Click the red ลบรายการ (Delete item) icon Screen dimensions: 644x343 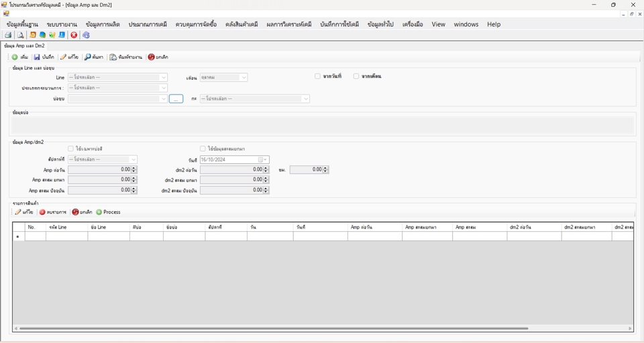(42, 212)
